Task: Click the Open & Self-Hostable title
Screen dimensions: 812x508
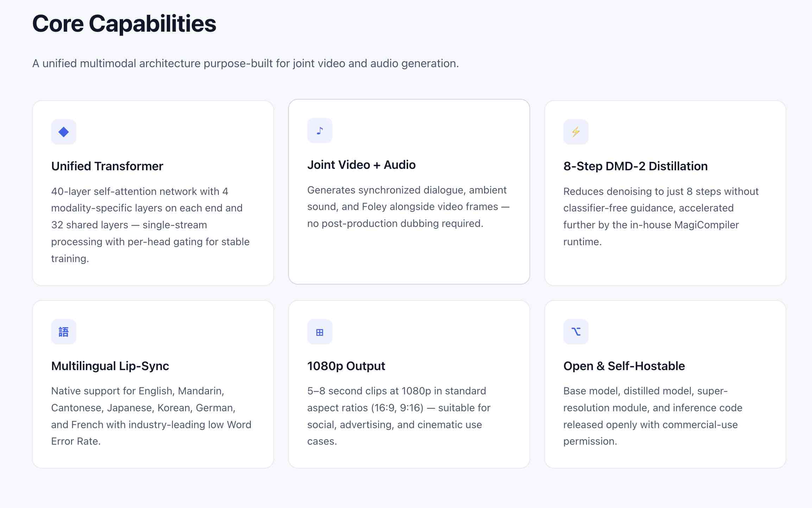Action: pos(624,366)
